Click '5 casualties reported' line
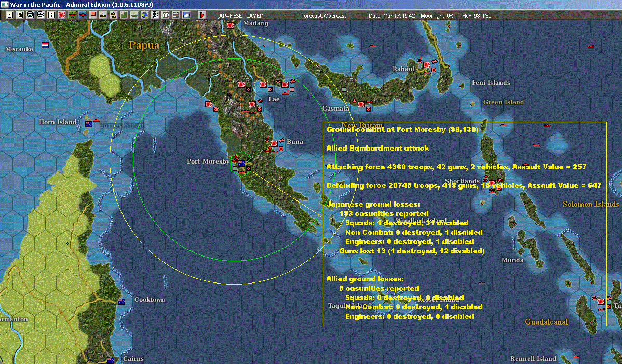 [x=379, y=288]
